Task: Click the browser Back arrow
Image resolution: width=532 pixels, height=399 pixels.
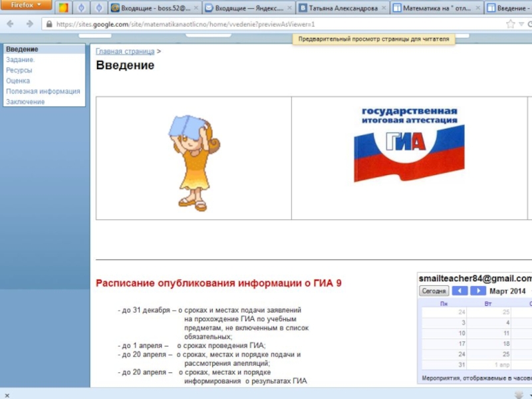Action: pyautogui.click(x=11, y=24)
